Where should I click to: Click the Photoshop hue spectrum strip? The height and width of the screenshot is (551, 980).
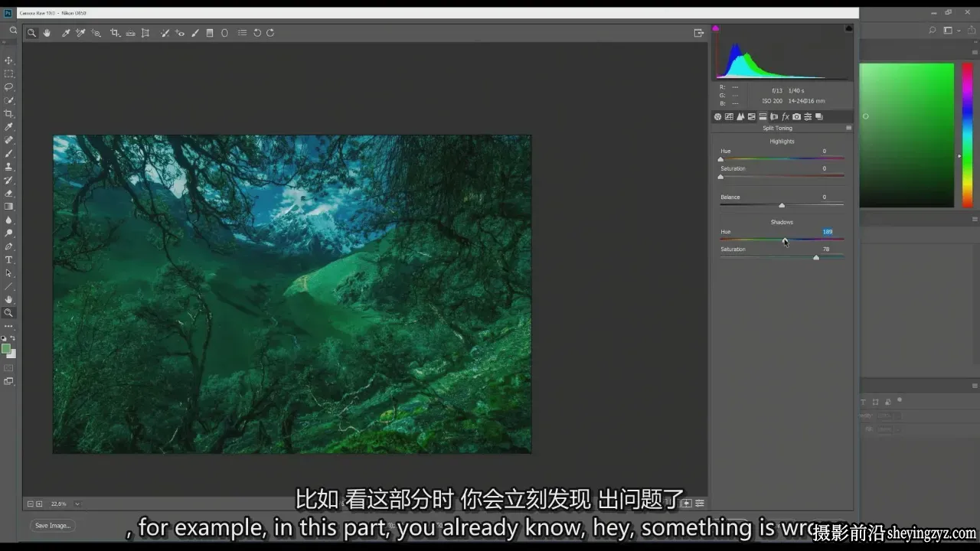(x=968, y=135)
